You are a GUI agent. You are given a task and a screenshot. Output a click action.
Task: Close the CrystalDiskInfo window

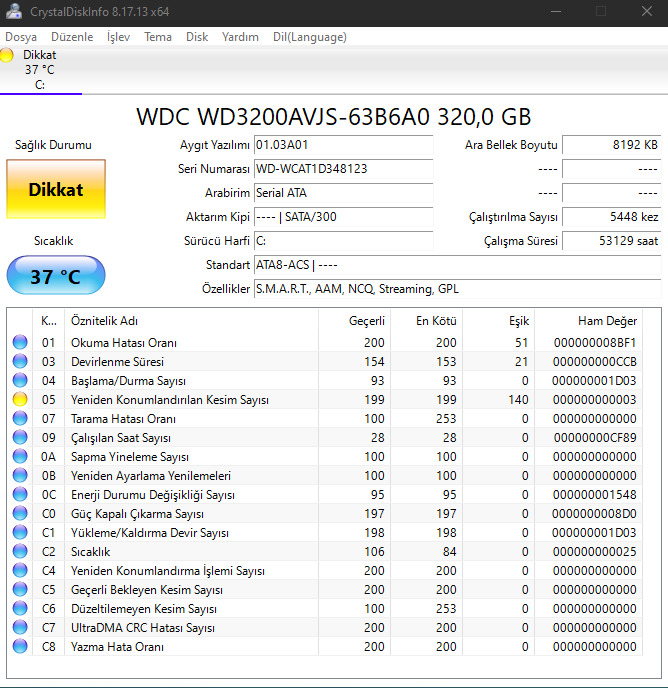point(647,11)
